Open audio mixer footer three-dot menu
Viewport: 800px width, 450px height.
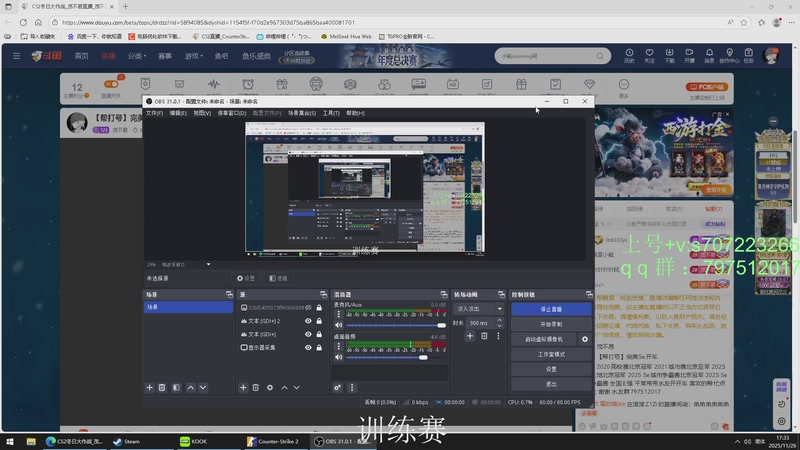coord(352,388)
